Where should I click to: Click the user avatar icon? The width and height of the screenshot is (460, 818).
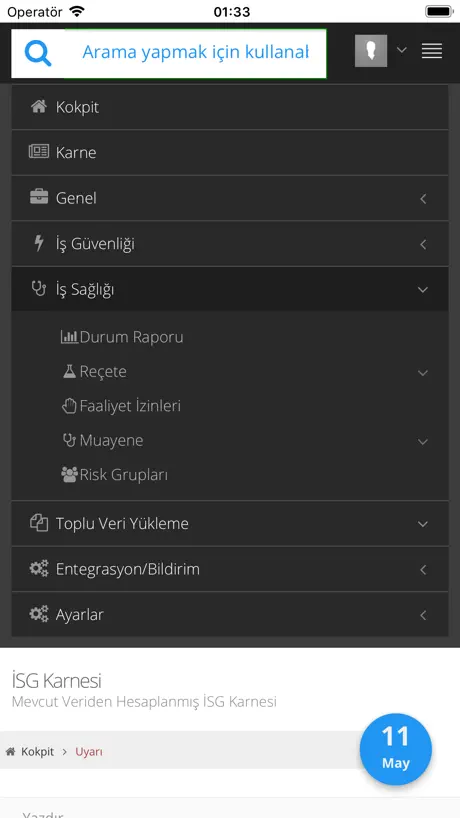pos(371,51)
